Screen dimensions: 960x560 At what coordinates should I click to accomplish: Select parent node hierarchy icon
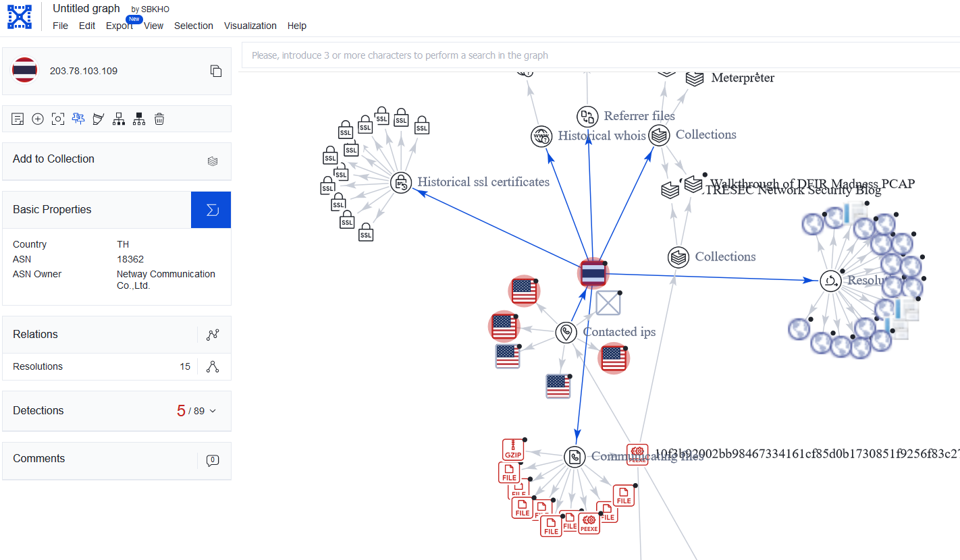[x=139, y=119]
